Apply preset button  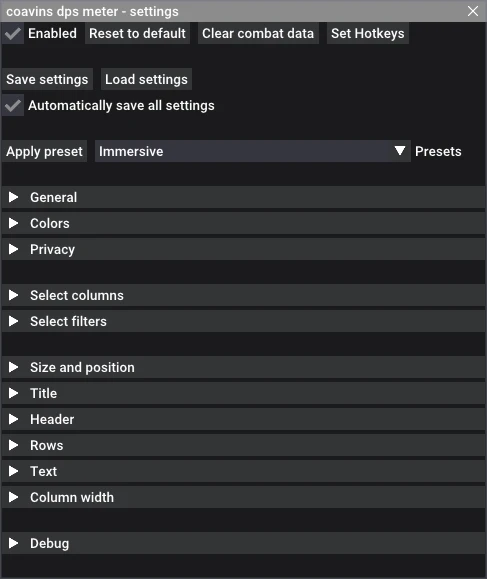pyautogui.click(x=44, y=151)
